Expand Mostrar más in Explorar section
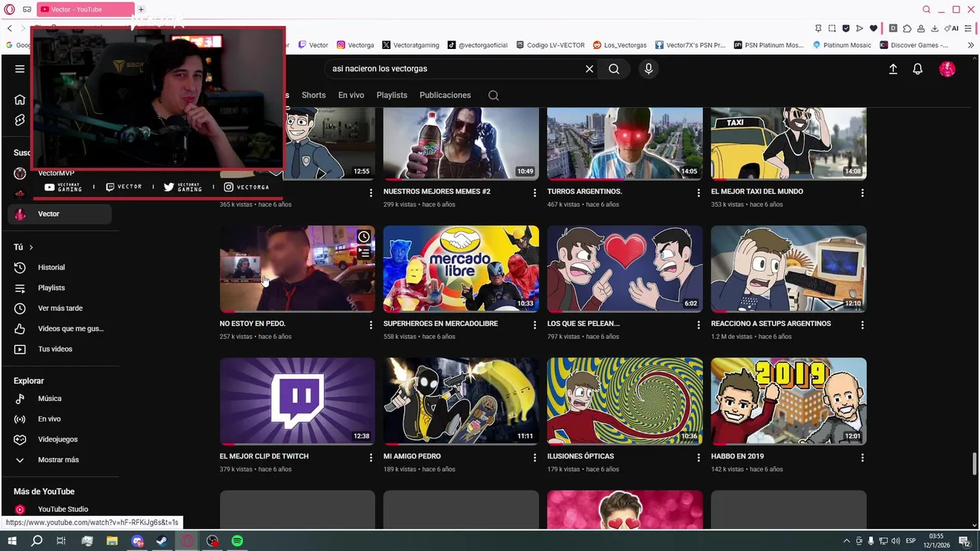The height and width of the screenshot is (551, 980). pyautogui.click(x=59, y=460)
